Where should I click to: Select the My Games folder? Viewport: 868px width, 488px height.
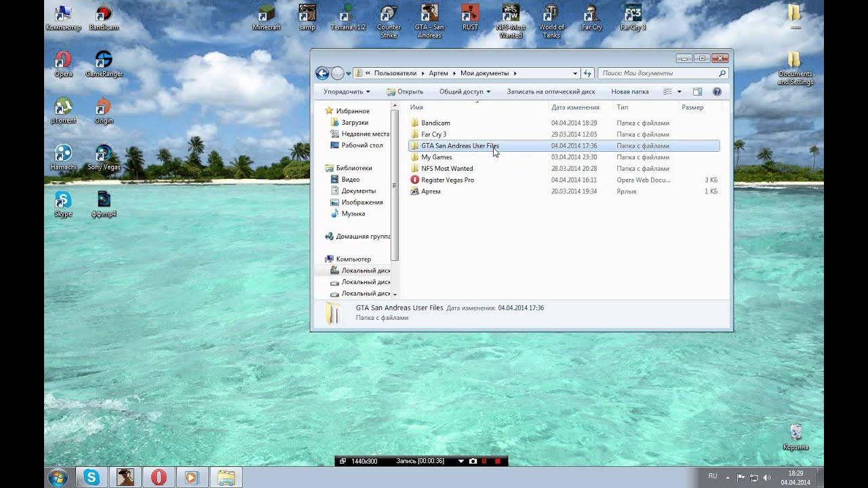click(564, 157)
